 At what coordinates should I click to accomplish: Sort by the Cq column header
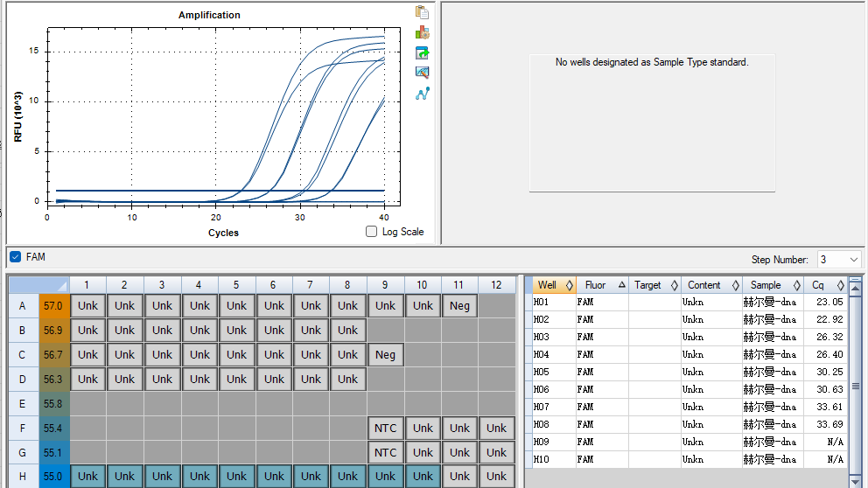click(x=825, y=285)
